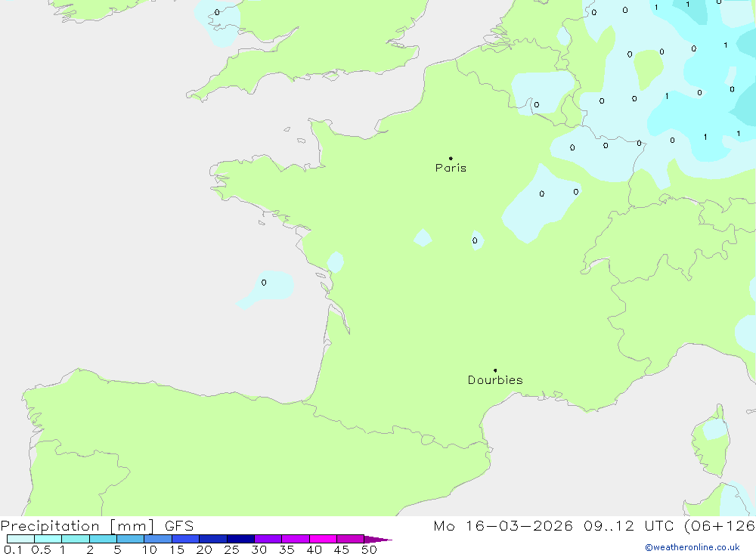Click the '10' legend scale label
Screen dimensions: 756x554
(x=150, y=549)
